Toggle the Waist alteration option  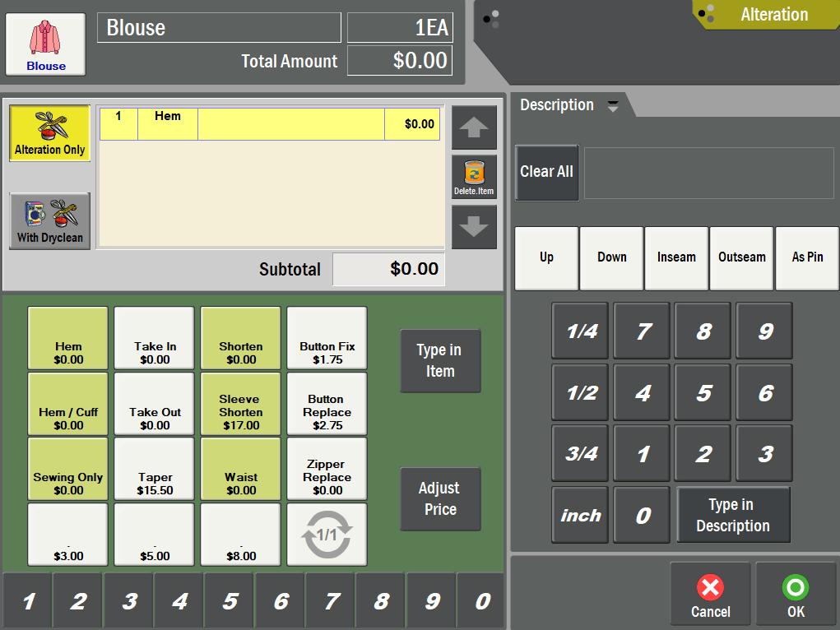[240, 468]
